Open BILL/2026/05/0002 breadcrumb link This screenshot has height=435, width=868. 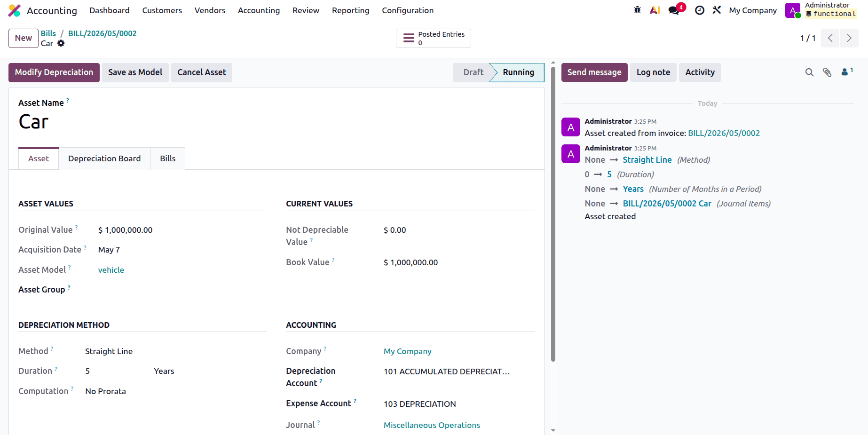[103, 33]
